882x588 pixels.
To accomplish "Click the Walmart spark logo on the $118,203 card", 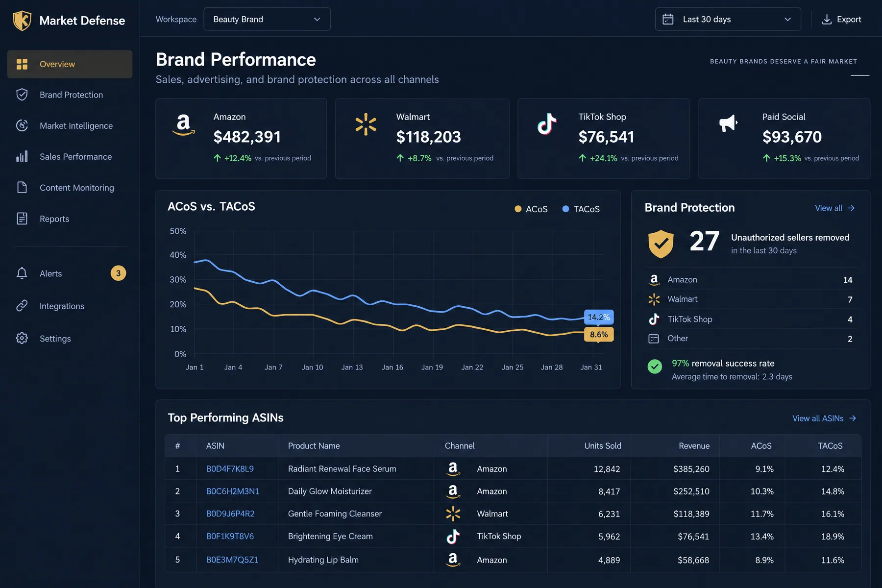I will [x=366, y=124].
